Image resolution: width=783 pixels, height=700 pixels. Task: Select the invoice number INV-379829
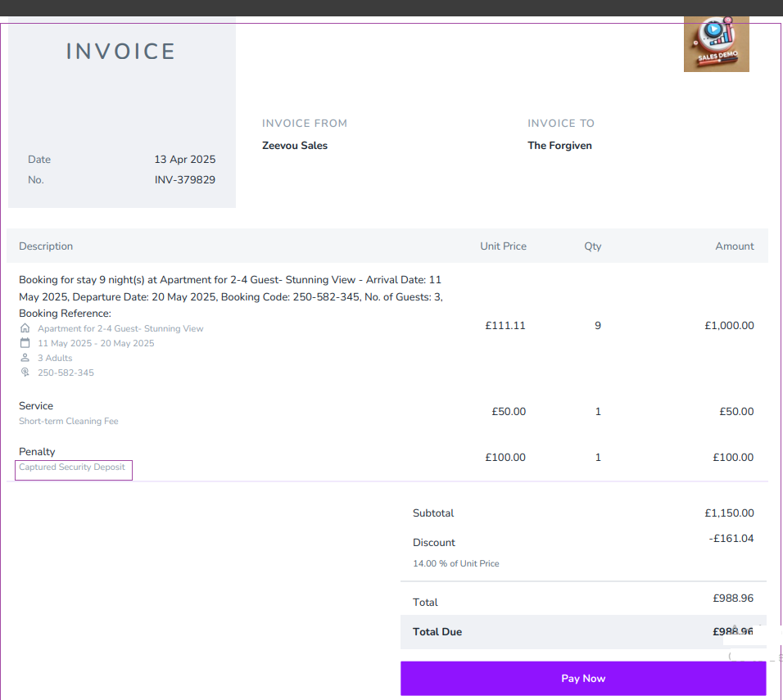point(185,180)
